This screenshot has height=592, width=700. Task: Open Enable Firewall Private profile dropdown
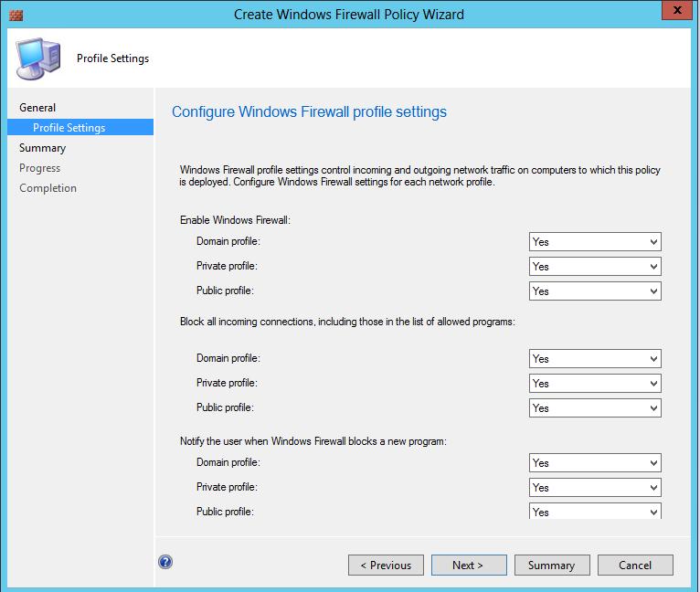pyautogui.click(x=595, y=267)
